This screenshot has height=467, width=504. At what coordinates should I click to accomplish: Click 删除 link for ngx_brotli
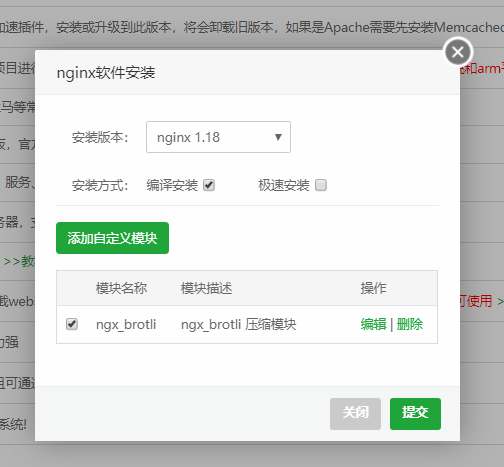pyautogui.click(x=410, y=324)
